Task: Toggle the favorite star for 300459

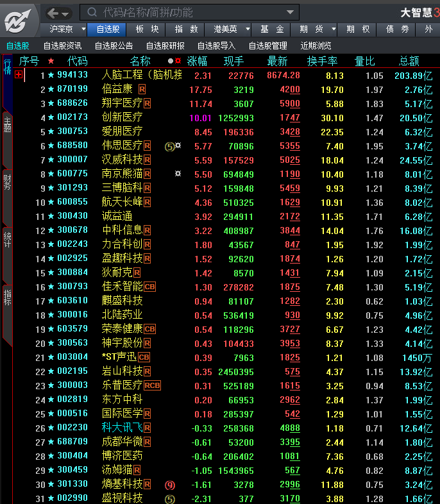Action: (51, 470)
